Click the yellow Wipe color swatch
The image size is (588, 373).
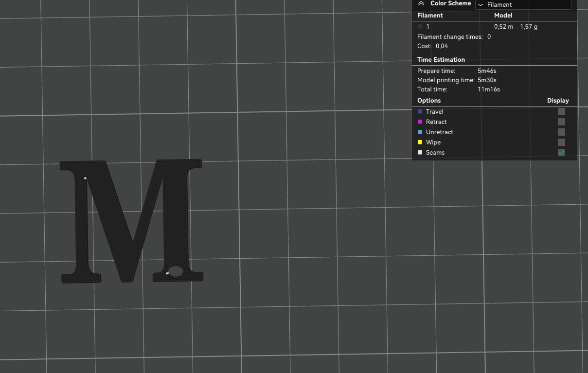click(x=420, y=142)
